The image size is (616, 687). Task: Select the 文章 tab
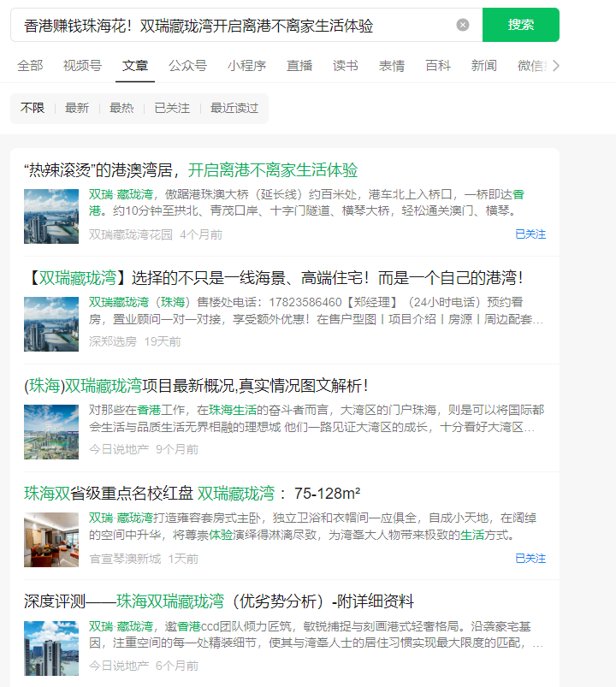[135, 66]
